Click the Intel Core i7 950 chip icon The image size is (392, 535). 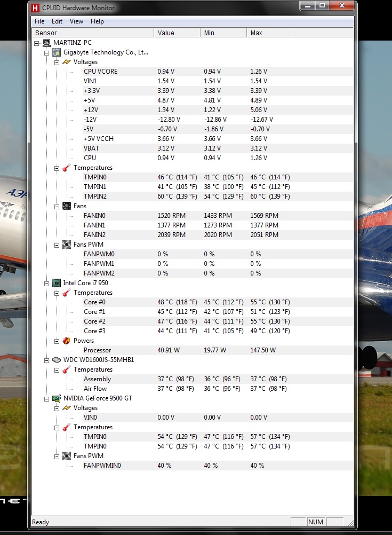57,283
